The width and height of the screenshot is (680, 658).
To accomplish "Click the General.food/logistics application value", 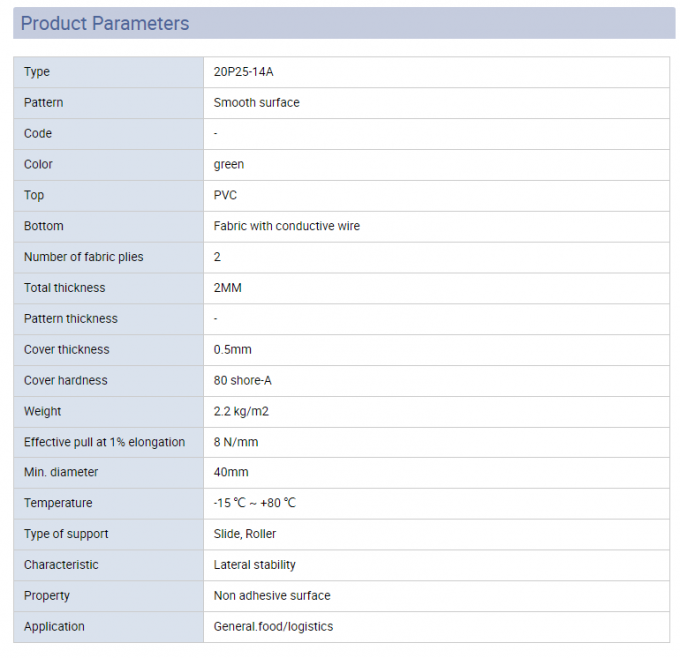I will pos(273,628).
